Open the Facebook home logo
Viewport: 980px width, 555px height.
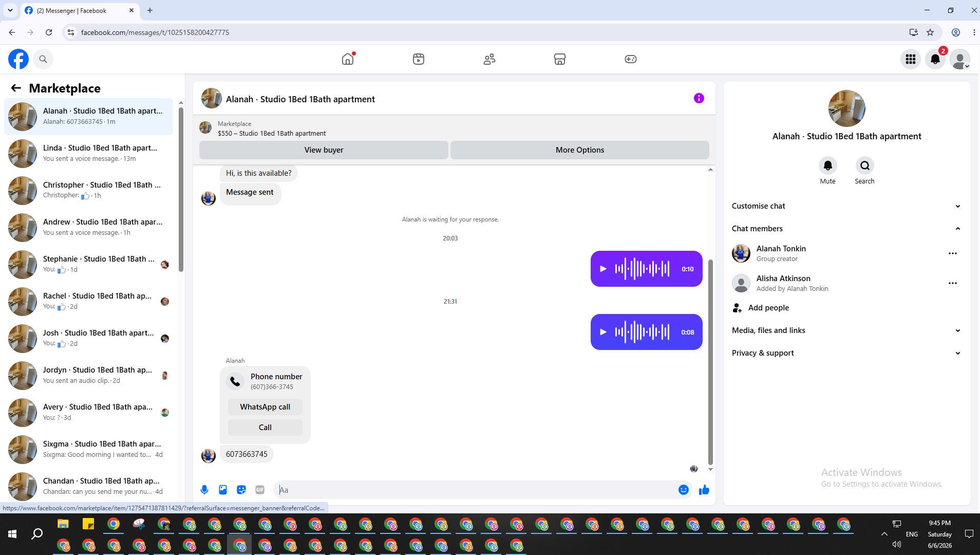[x=18, y=59]
